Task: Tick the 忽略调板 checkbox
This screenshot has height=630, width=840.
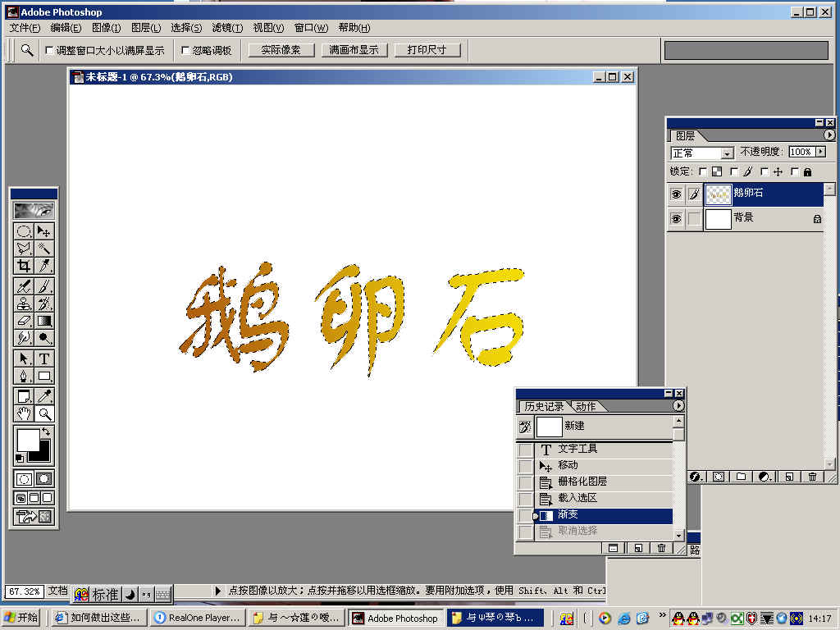Action: pos(185,50)
